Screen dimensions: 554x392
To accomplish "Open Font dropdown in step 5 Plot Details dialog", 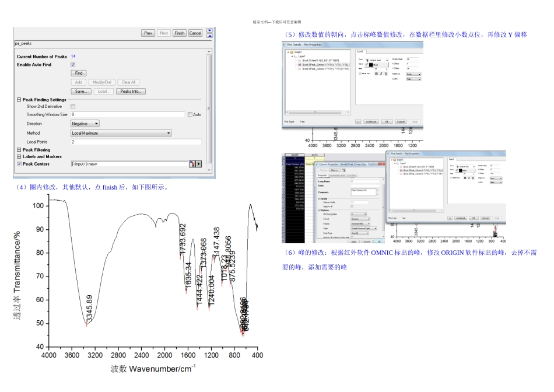I will (377, 61).
